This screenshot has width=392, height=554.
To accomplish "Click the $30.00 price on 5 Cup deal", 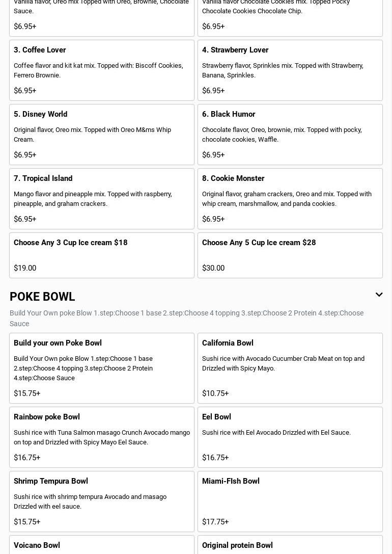I will (213, 268).
